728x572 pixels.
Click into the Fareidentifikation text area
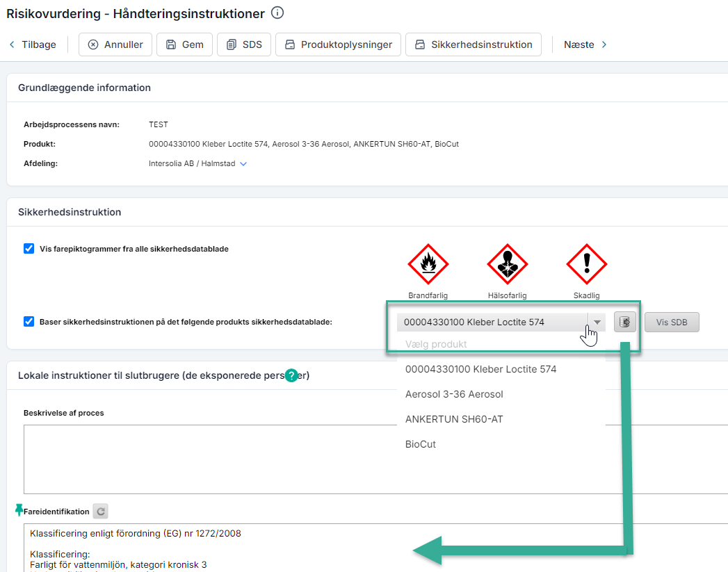(375, 548)
